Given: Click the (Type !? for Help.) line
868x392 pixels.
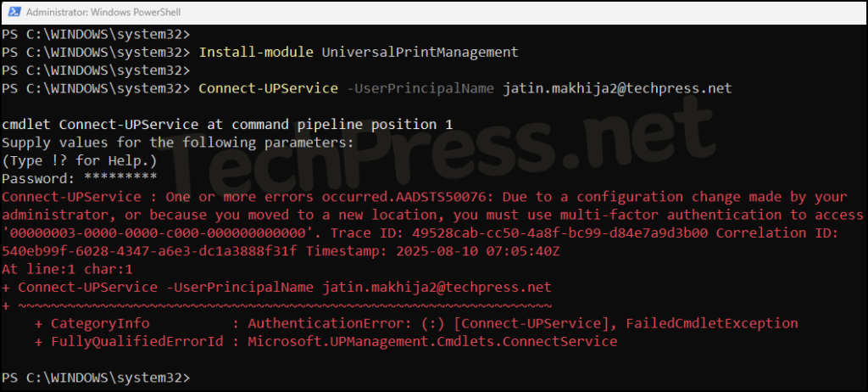Looking at the screenshot, I should tap(79, 161).
